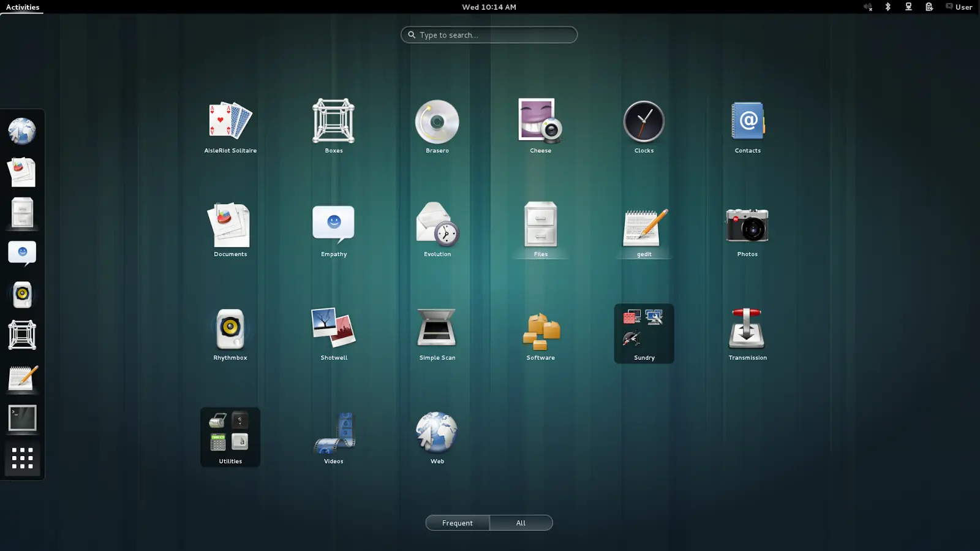Open the network connection status icon
This screenshot has height=551, width=980.
pyautogui.click(x=908, y=7)
